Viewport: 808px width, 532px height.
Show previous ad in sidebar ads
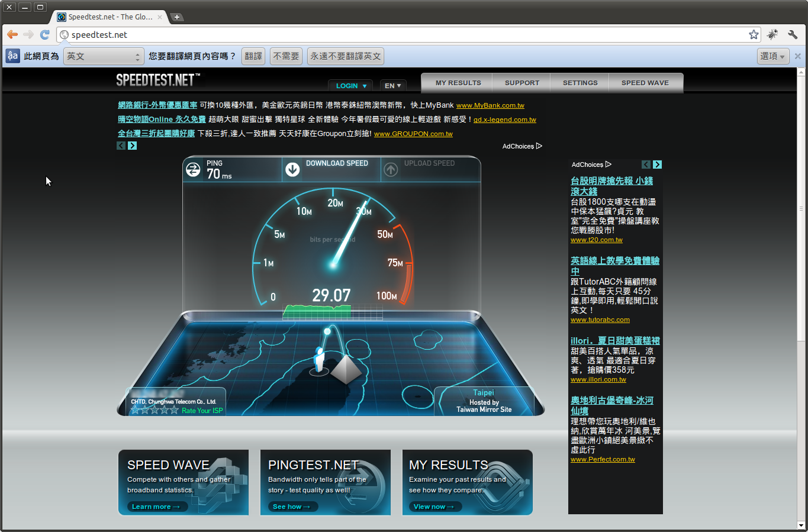pyautogui.click(x=646, y=165)
